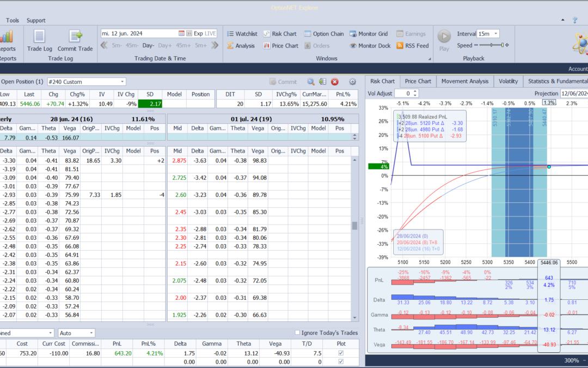Image resolution: width=588 pixels, height=368 pixels.
Task: Select the 01 jul. 24 (19) expiry header
Action: 251,119
